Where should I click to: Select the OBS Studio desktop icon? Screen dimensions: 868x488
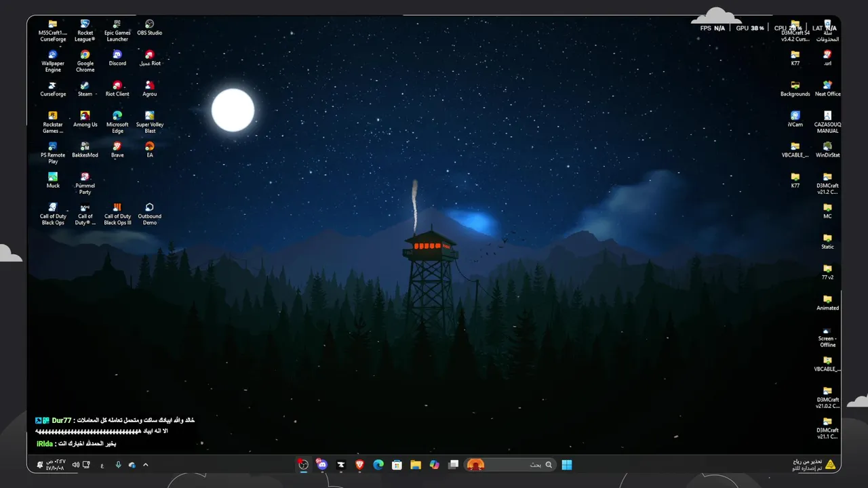click(x=150, y=28)
